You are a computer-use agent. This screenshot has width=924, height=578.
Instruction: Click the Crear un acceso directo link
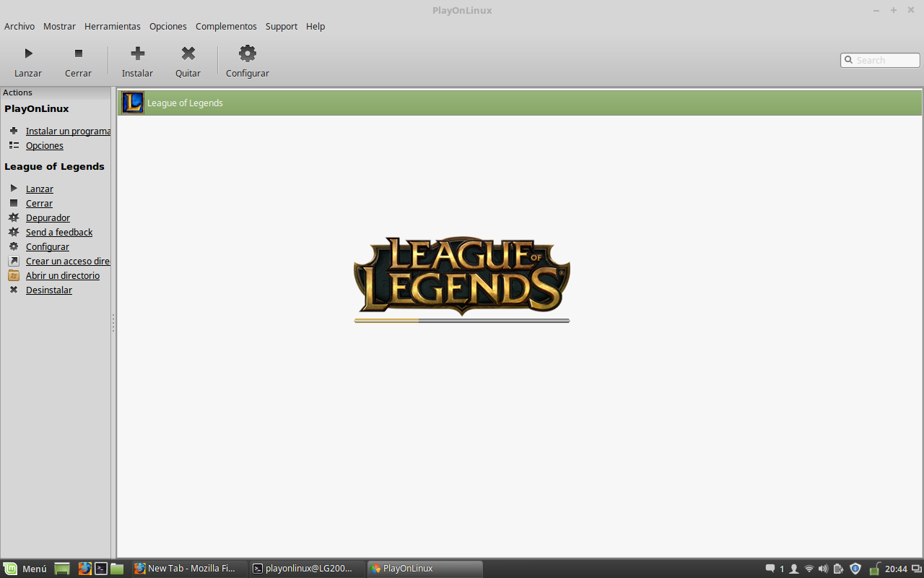coord(68,261)
